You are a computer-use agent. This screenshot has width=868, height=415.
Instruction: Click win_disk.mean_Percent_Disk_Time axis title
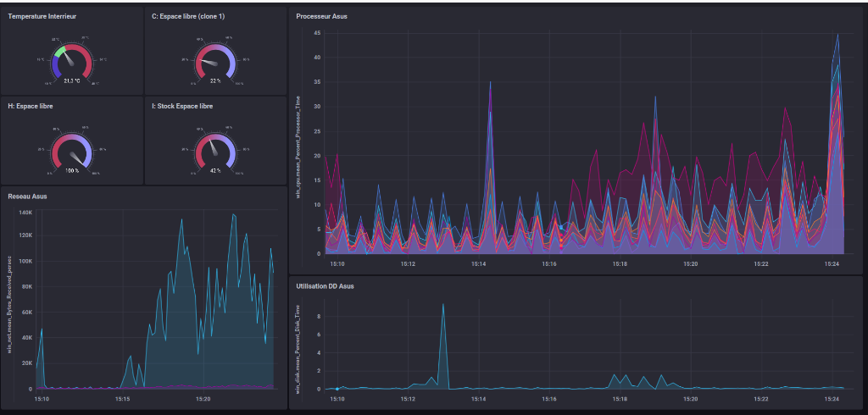point(299,350)
